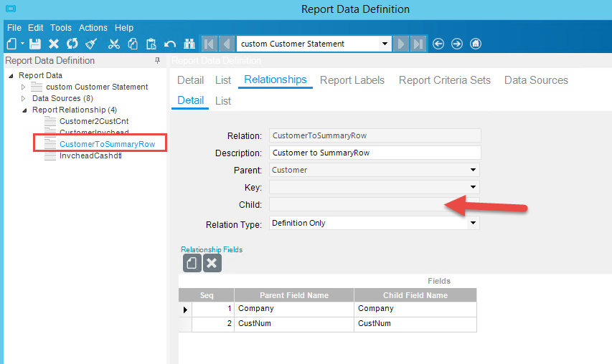Go to the first record

pos(210,44)
